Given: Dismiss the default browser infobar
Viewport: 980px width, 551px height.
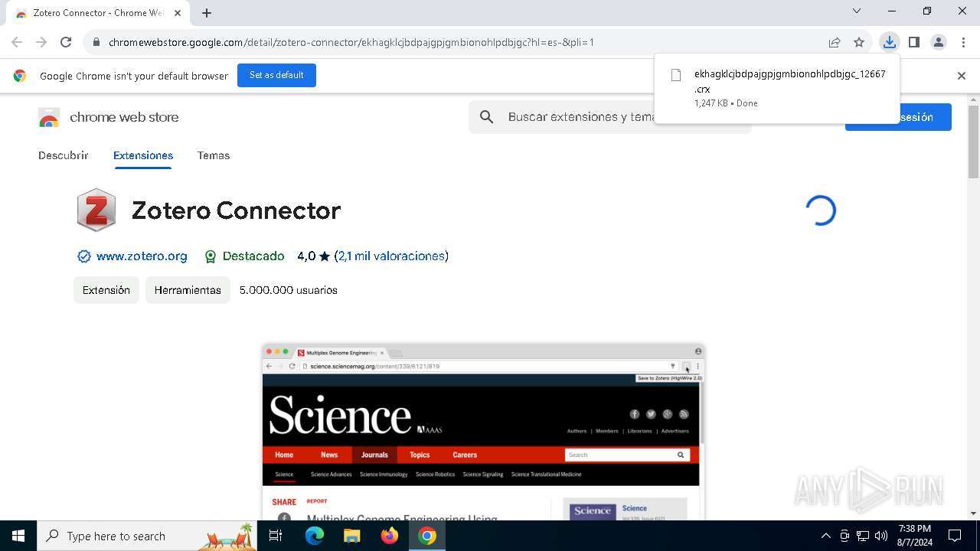Looking at the screenshot, I should coord(962,76).
